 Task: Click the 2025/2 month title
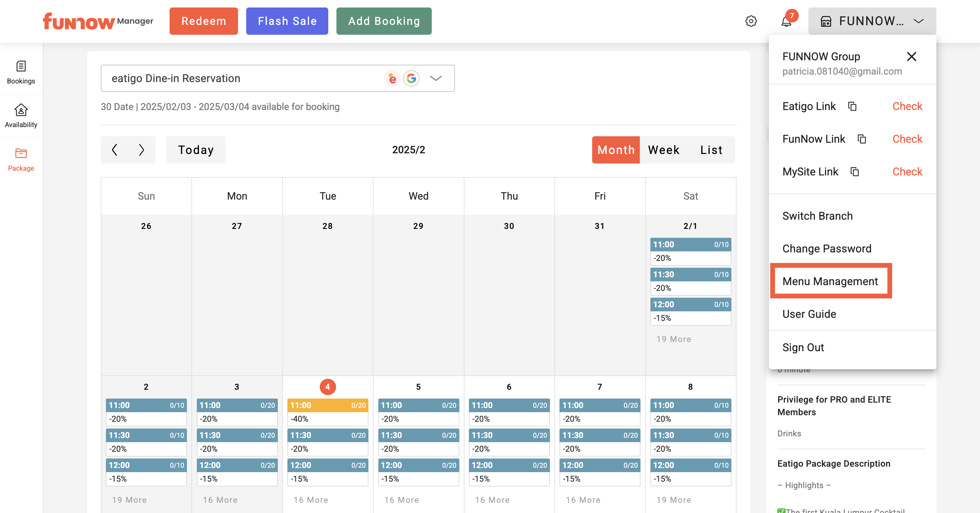(x=409, y=150)
